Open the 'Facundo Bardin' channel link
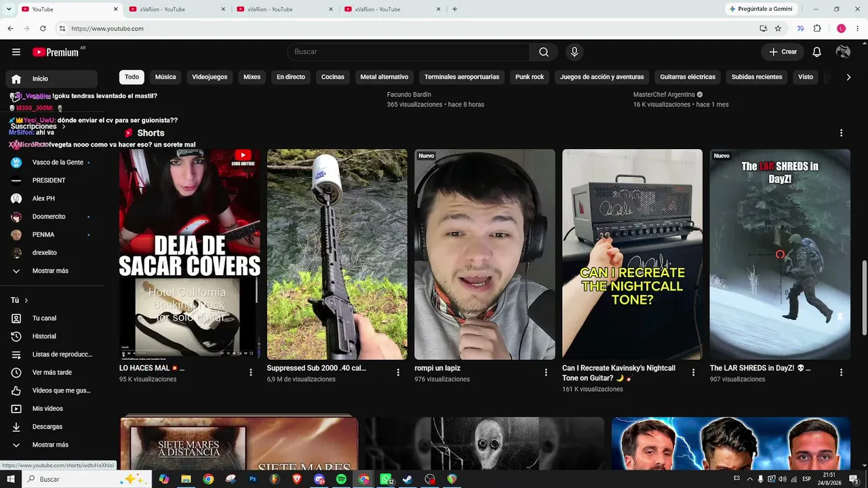The height and width of the screenshot is (488, 868). pos(409,95)
